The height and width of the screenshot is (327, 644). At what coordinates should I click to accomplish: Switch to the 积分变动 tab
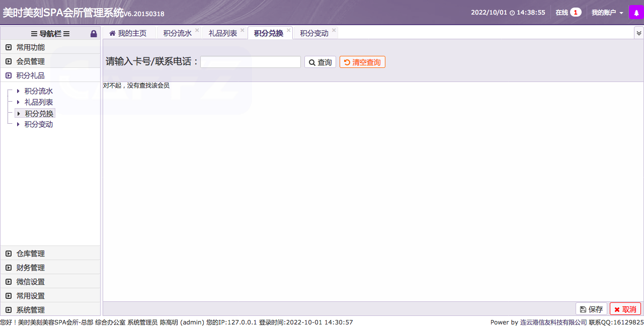point(314,32)
